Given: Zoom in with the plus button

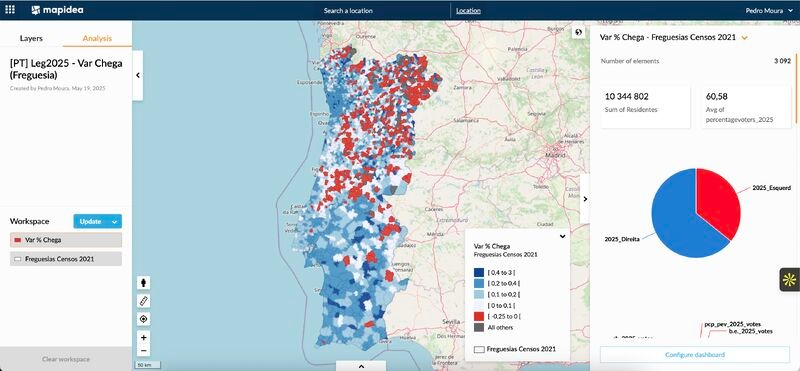Looking at the screenshot, I should tap(143, 337).
